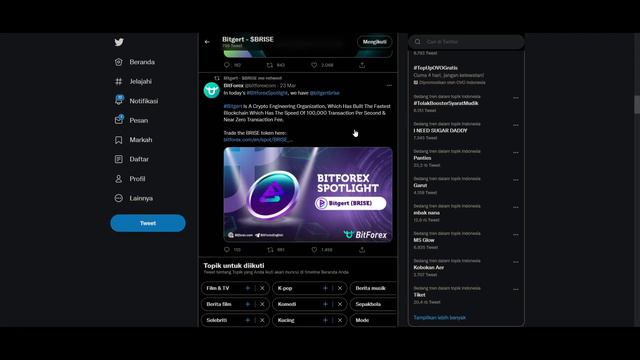640x360 pixels.
Task: More options for I NEED SUGAR DADDY trend
Action: point(516,125)
